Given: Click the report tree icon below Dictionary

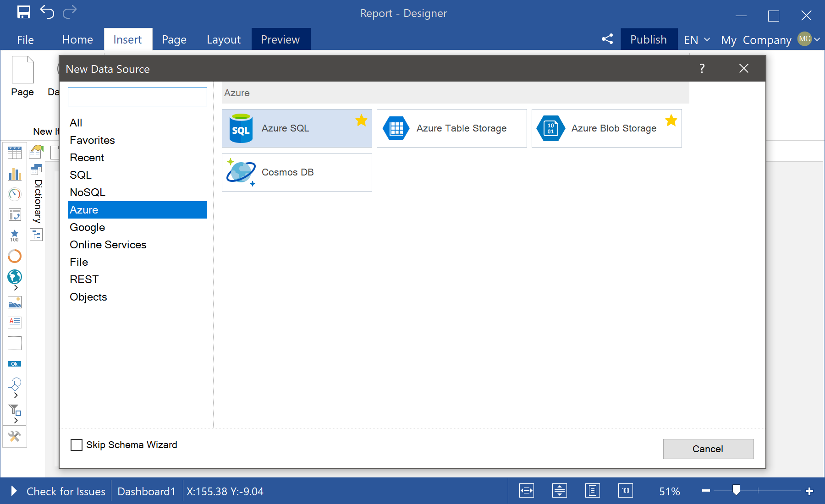Looking at the screenshot, I should (x=36, y=235).
